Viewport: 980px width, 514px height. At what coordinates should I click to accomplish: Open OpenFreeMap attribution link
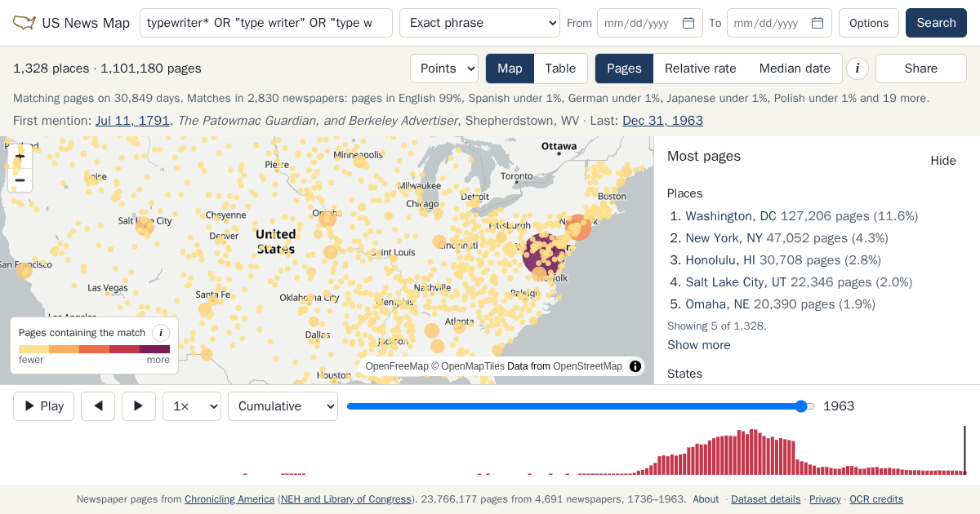397,366
